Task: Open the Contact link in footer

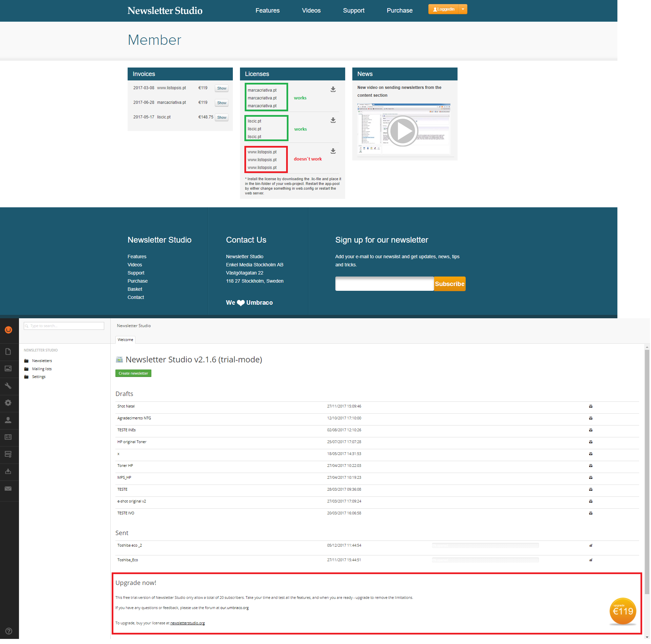Action: tap(136, 298)
